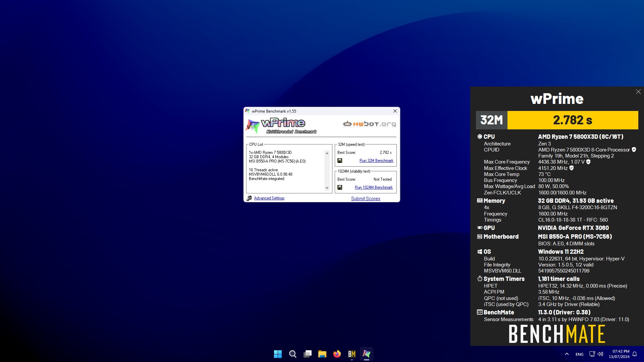Open the notifications bell icon
This screenshot has width=644, height=362.
coord(635,354)
